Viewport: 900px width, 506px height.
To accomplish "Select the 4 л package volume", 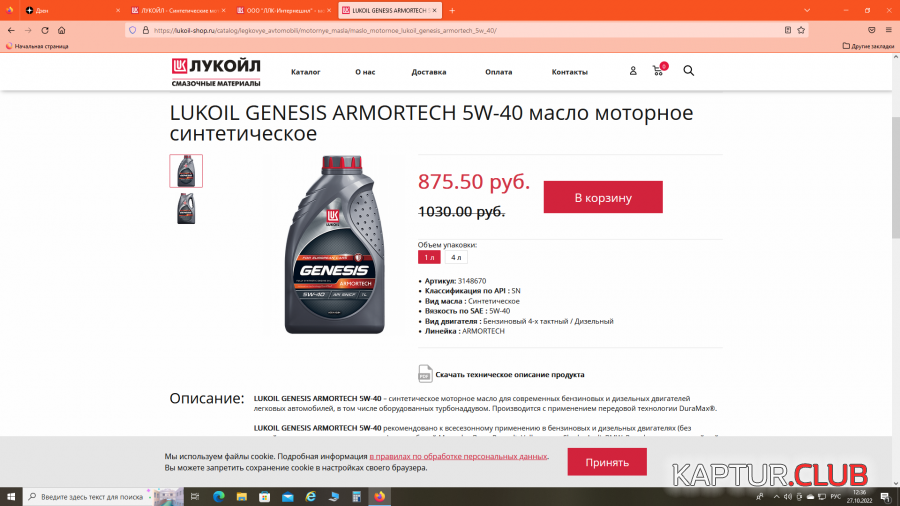I will point(456,258).
